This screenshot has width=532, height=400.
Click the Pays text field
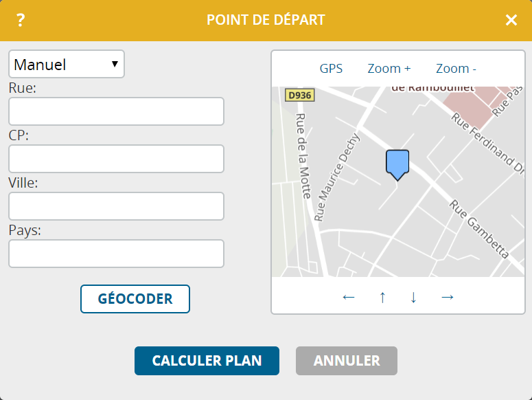click(x=116, y=254)
